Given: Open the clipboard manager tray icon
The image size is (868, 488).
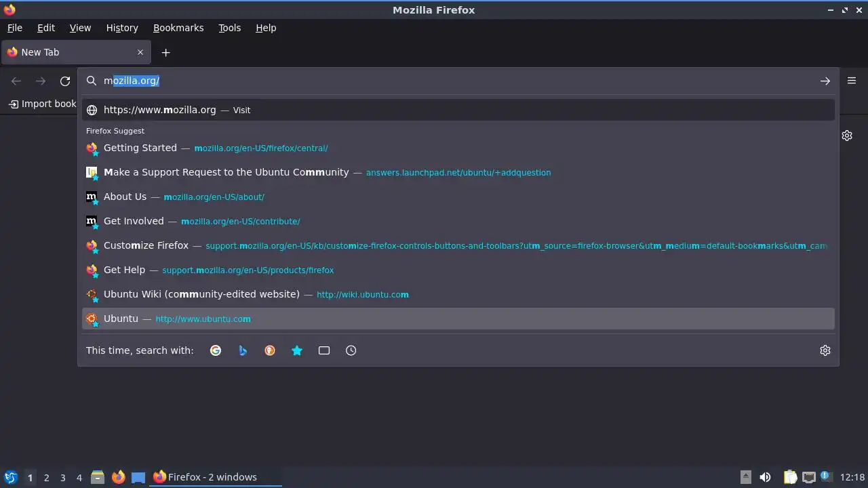Looking at the screenshot, I should point(790,477).
